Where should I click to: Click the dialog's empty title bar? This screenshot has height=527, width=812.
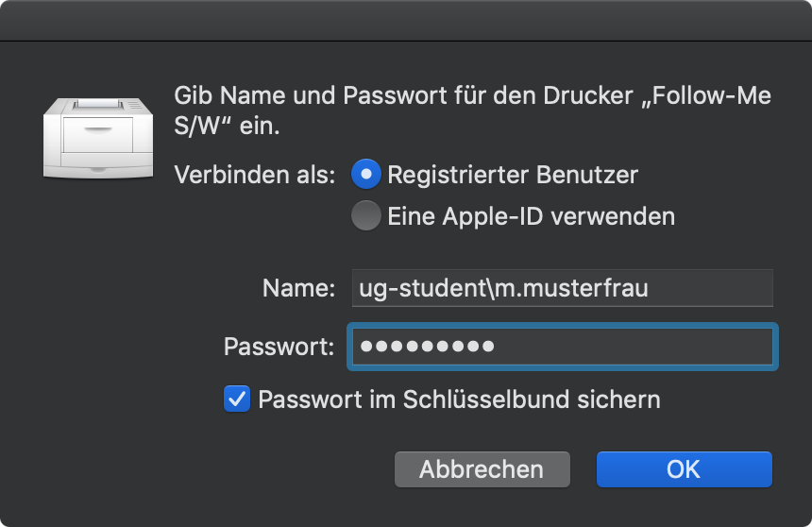[406, 21]
